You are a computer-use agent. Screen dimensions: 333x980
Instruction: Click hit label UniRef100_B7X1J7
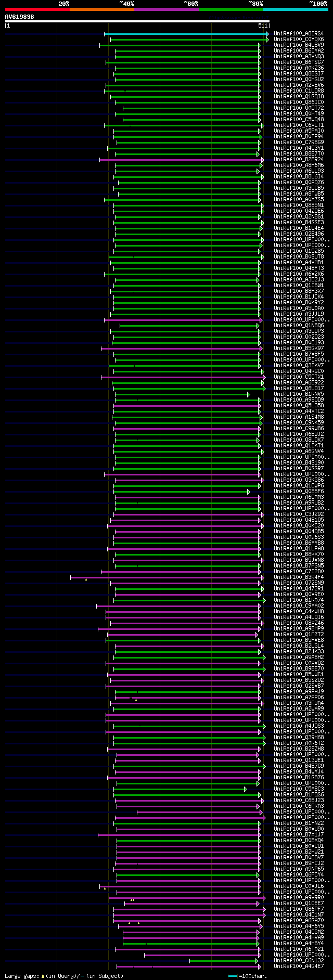tap(299, 835)
